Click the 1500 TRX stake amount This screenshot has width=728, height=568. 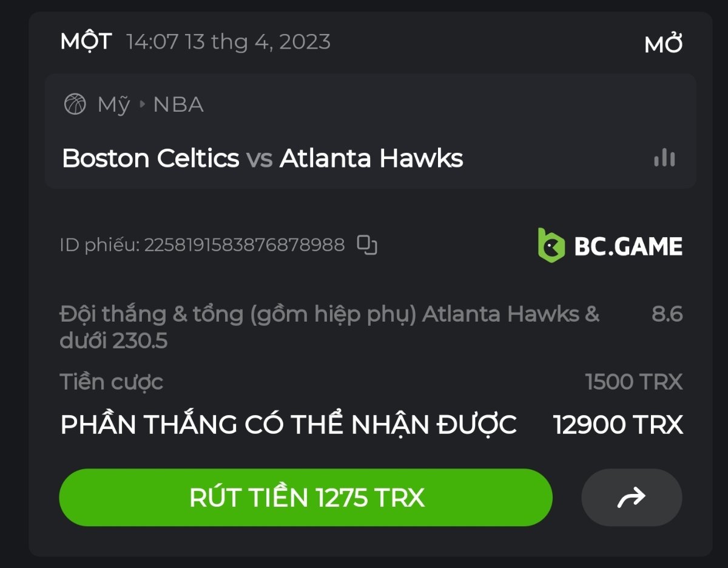pyautogui.click(x=633, y=382)
